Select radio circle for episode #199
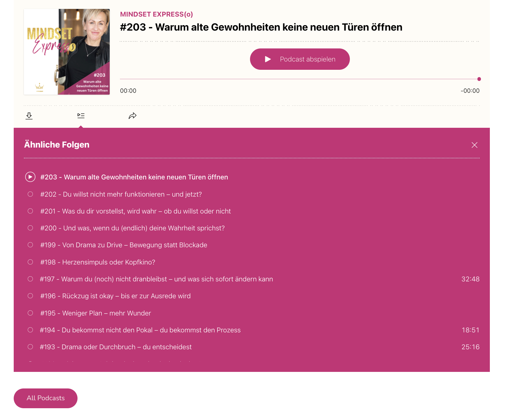516x420 pixels. pos(30,245)
